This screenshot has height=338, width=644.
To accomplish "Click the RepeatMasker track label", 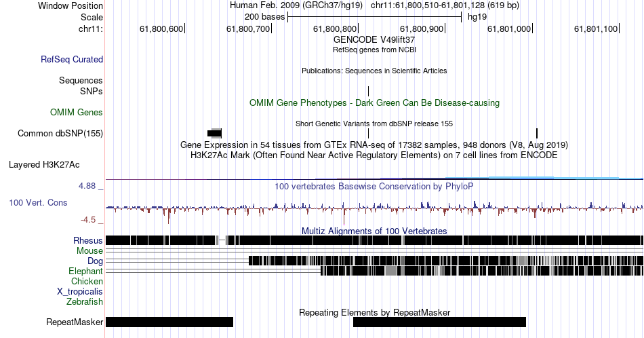I will [75, 322].
